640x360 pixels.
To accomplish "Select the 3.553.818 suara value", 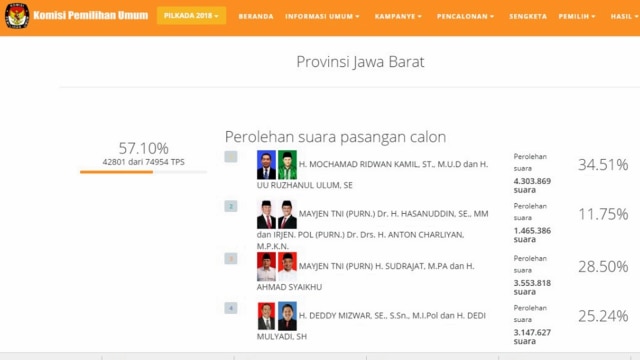I will pyautogui.click(x=532, y=287).
